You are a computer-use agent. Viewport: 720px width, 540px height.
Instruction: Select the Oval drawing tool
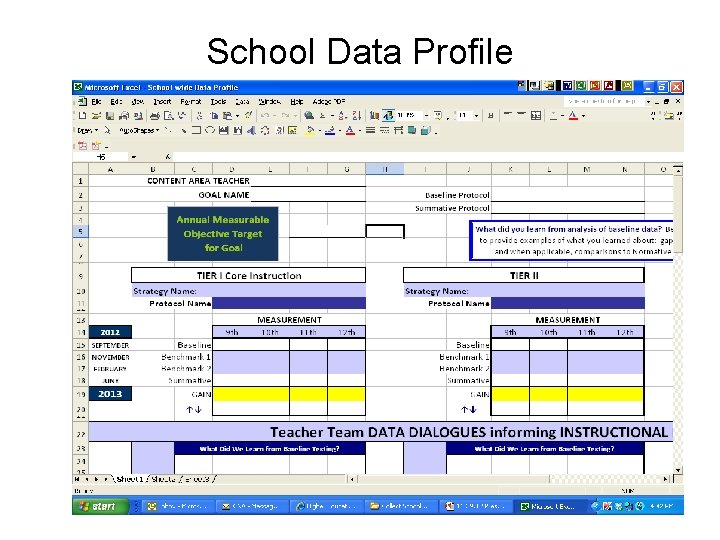click(x=210, y=131)
